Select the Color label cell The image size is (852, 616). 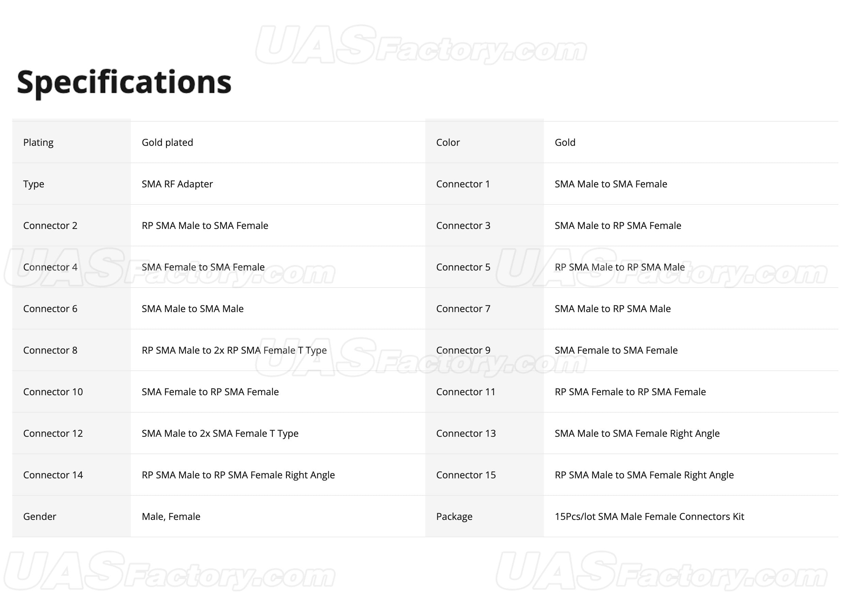pos(484,142)
